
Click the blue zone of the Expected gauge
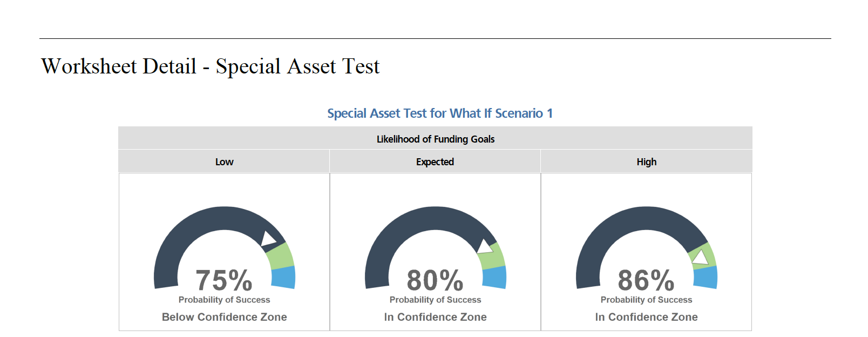(494, 277)
